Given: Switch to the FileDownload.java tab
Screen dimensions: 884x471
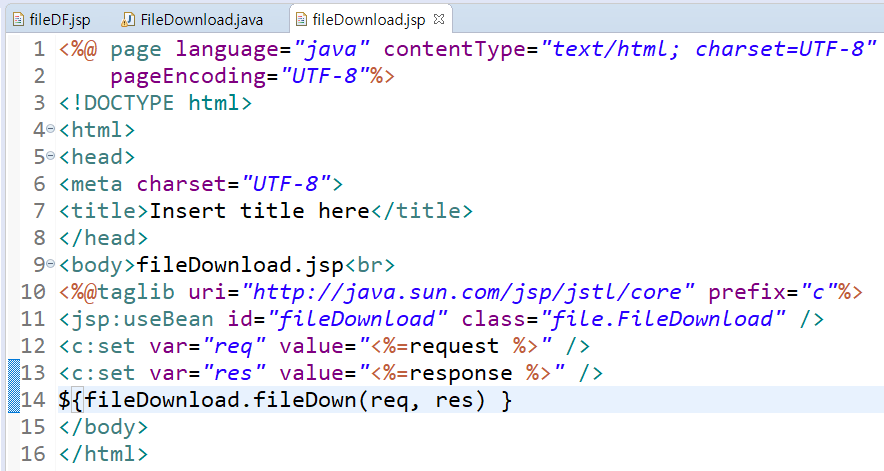Looking at the screenshot, I should pos(192,20).
